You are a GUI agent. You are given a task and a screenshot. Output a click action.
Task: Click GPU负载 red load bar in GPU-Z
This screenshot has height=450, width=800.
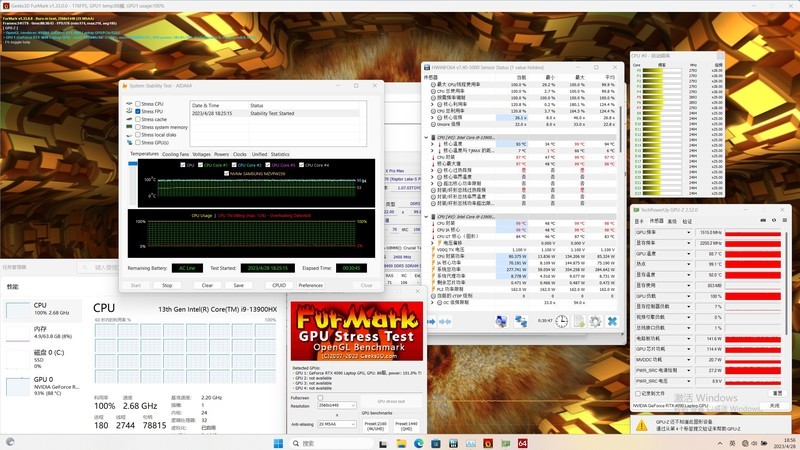pos(753,296)
